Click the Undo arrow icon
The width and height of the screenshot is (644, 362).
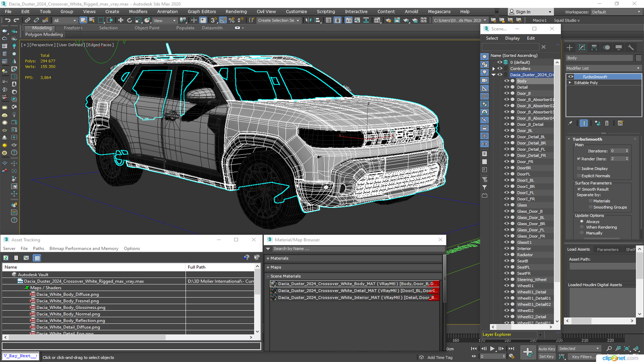coord(7,20)
